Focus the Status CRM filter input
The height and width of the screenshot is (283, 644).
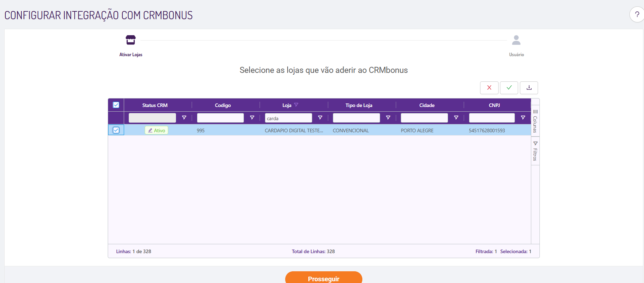pyautogui.click(x=152, y=118)
